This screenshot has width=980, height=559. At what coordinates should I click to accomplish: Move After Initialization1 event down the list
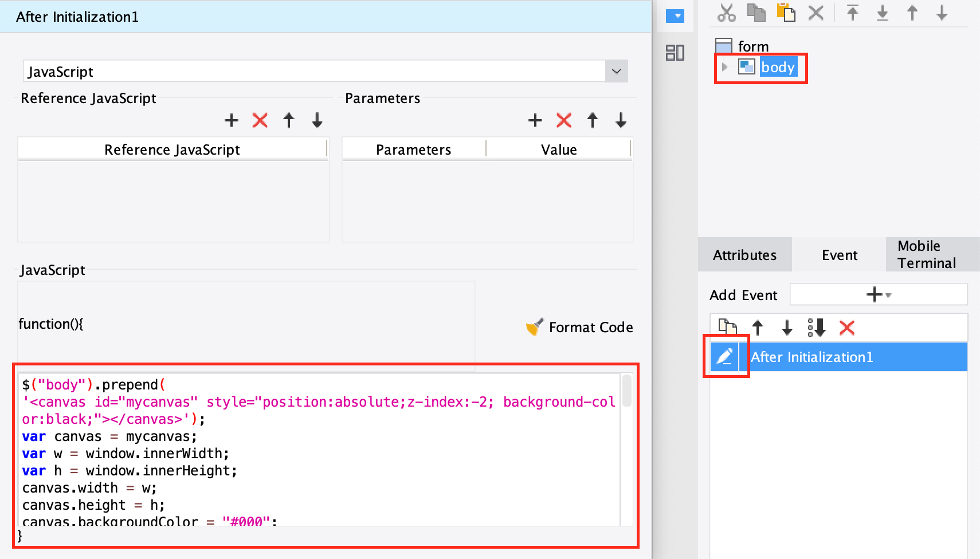pyautogui.click(x=786, y=328)
